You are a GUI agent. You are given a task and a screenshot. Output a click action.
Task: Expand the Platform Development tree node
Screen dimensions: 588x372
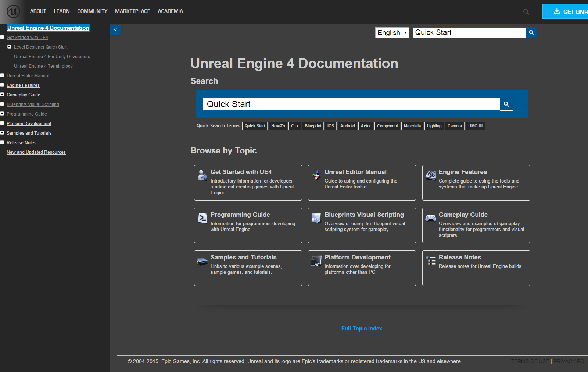(x=2, y=123)
